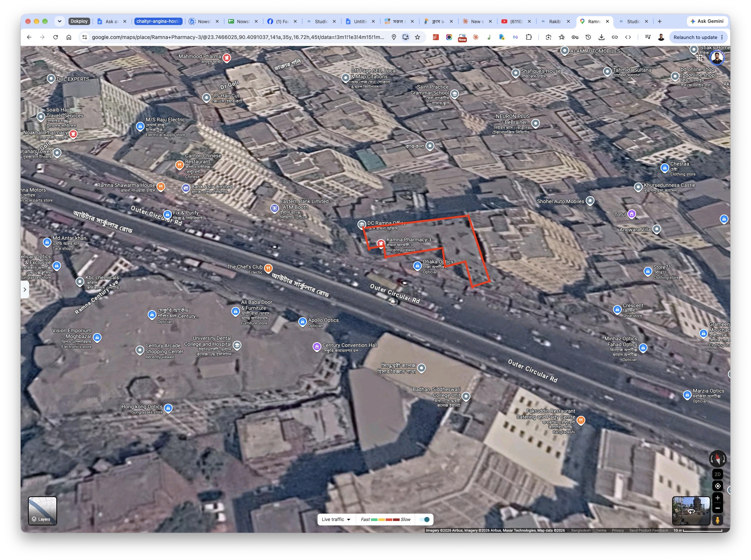
Task: Open the Downloads toolbar icon
Action: point(602,37)
